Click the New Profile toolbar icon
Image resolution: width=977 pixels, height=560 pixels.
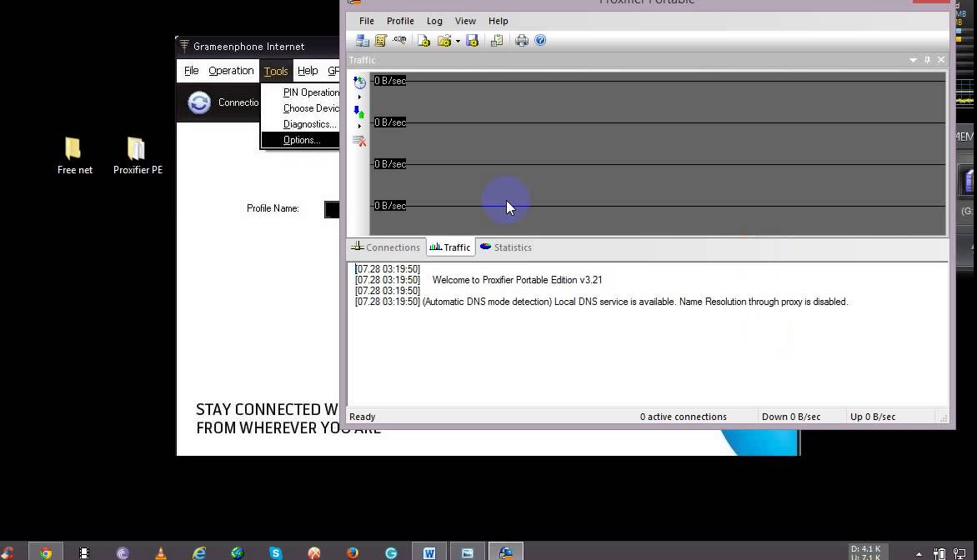[424, 41]
